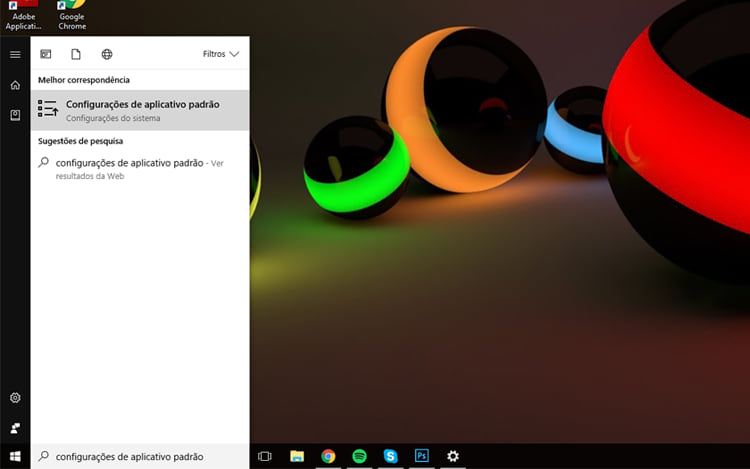Open the Windows Start button

coord(15,457)
